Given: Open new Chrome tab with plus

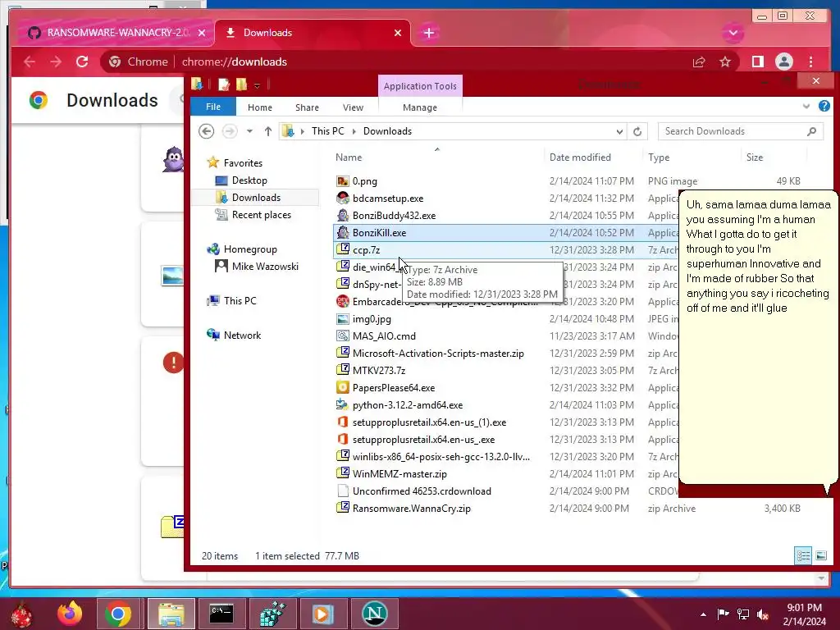Looking at the screenshot, I should [428, 33].
